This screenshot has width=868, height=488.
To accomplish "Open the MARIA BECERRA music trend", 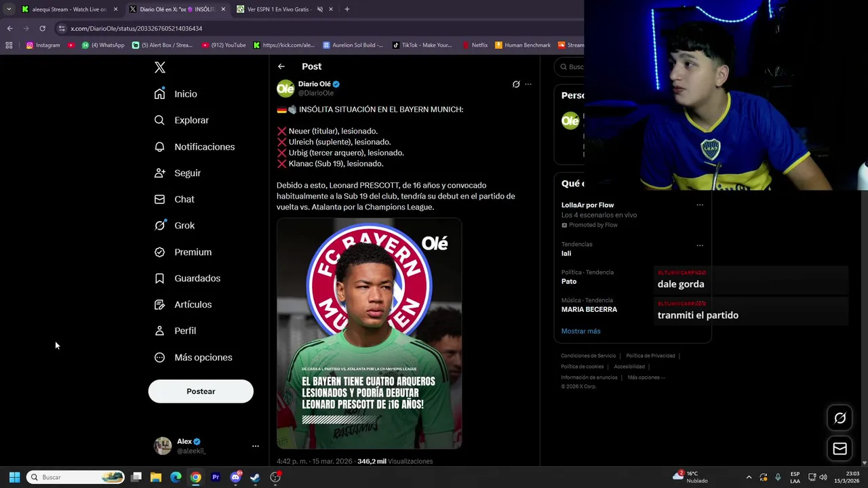I will pyautogui.click(x=589, y=309).
